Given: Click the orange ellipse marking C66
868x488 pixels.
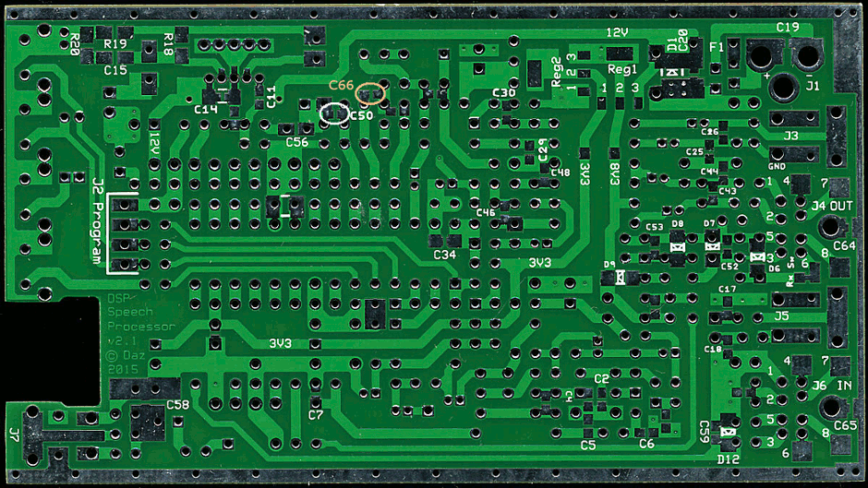Looking at the screenshot, I should (x=370, y=93).
